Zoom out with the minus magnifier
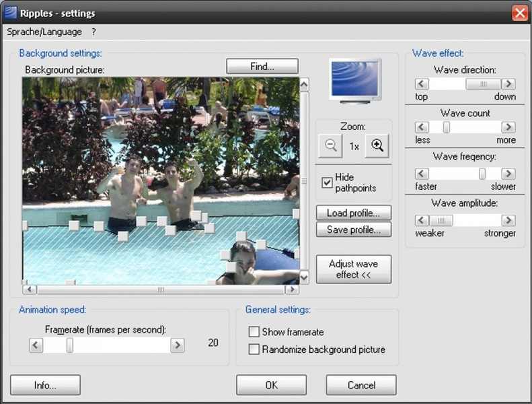The height and width of the screenshot is (404, 532). (x=330, y=145)
